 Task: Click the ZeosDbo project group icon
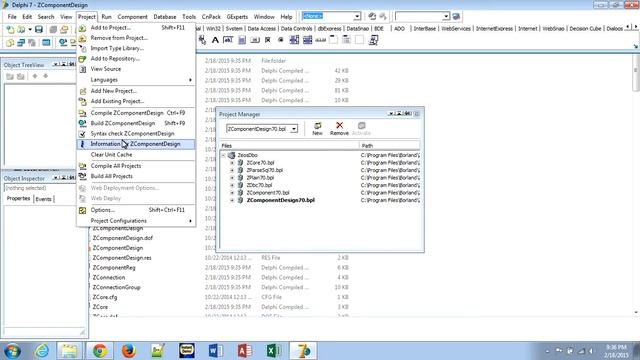[x=232, y=155]
